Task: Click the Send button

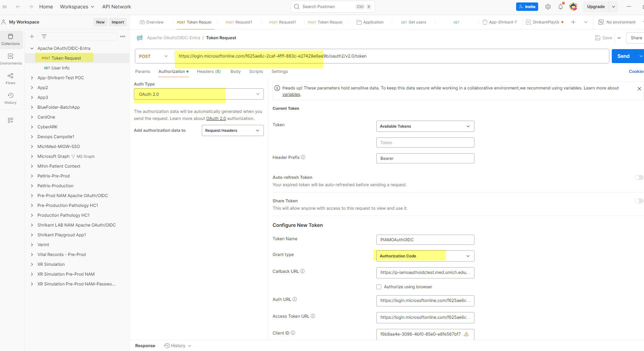Action: [x=623, y=56]
